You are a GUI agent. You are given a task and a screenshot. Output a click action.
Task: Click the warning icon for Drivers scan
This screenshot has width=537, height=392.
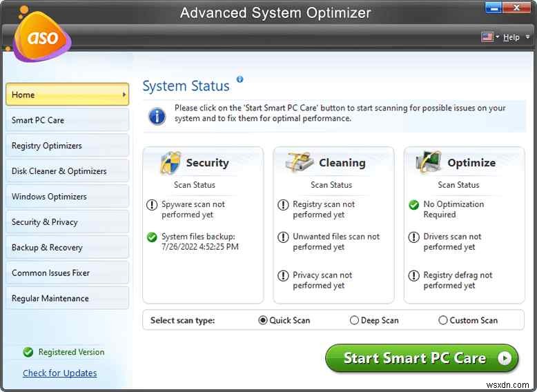(413, 237)
